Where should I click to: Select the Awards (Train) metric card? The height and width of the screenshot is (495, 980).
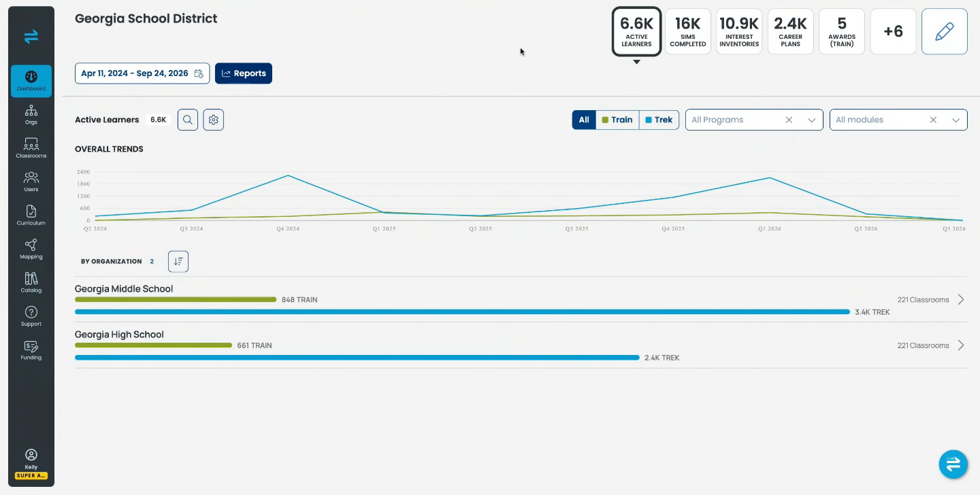(x=842, y=31)
